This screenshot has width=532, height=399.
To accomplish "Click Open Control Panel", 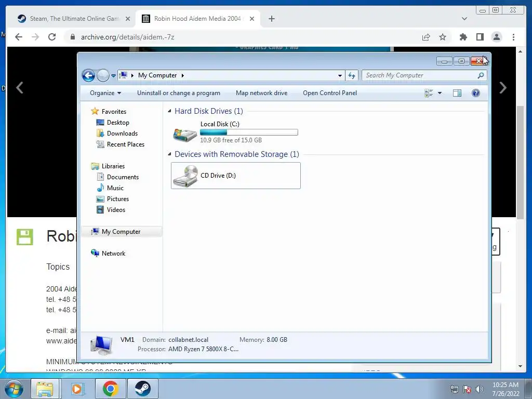I will (330, 93).
